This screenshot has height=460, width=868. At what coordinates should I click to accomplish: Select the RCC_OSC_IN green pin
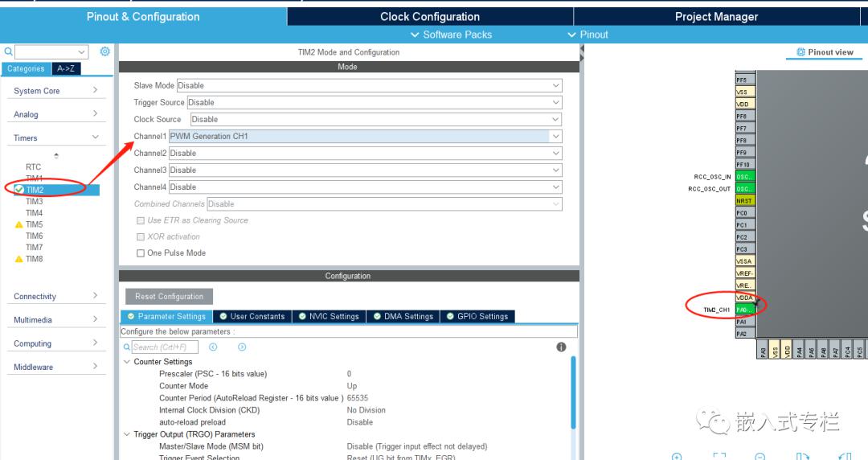(744, 177)
